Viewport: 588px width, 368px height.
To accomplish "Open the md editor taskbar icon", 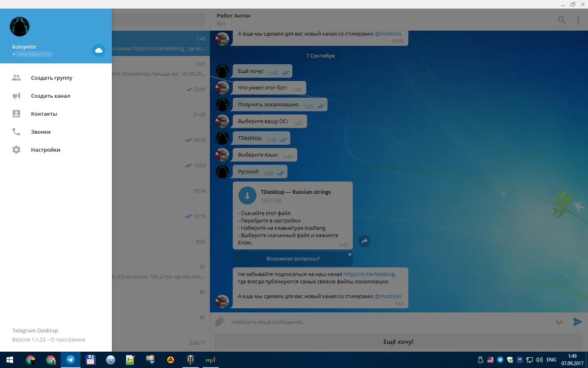I will tap(210, 360).
